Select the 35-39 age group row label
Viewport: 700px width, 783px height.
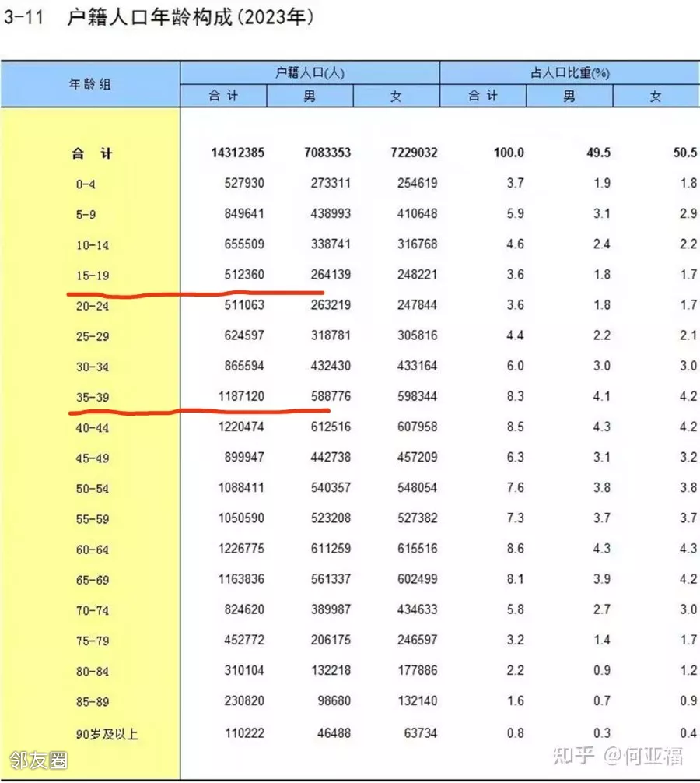(x=92, y=397)
